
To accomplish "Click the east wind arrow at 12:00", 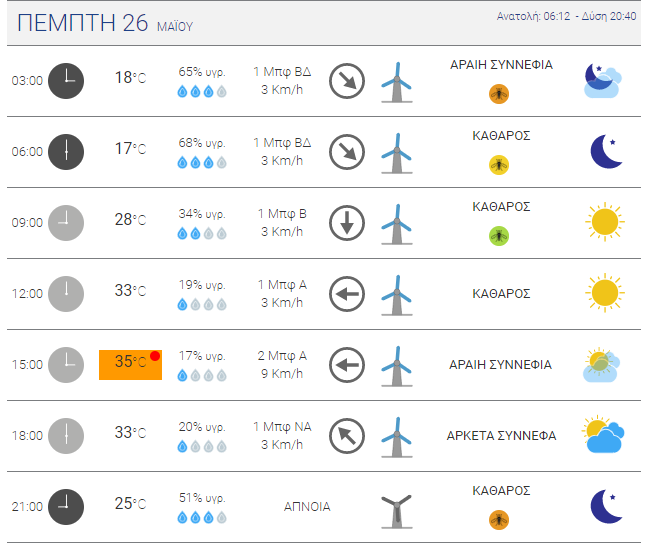I will [347, 294].
